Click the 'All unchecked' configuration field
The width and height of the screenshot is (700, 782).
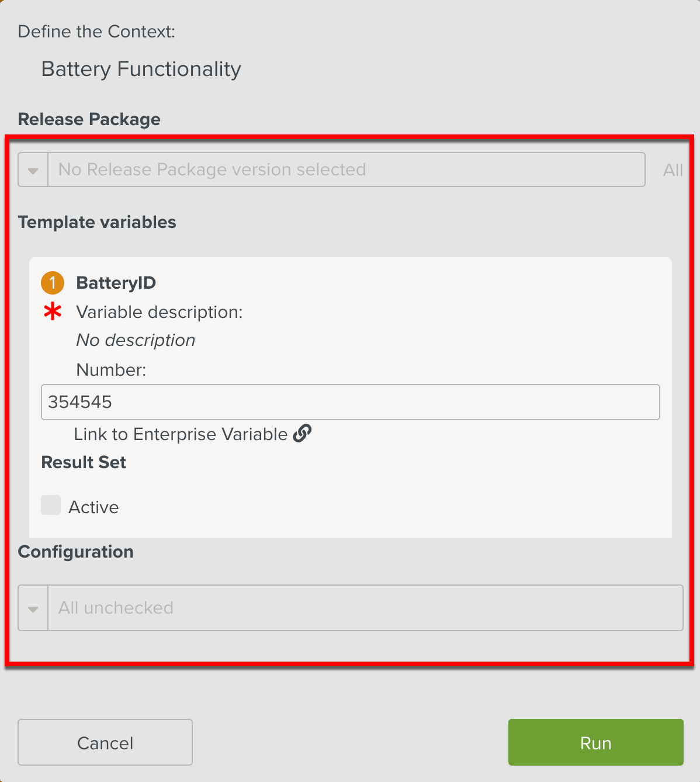pos(365,608)
